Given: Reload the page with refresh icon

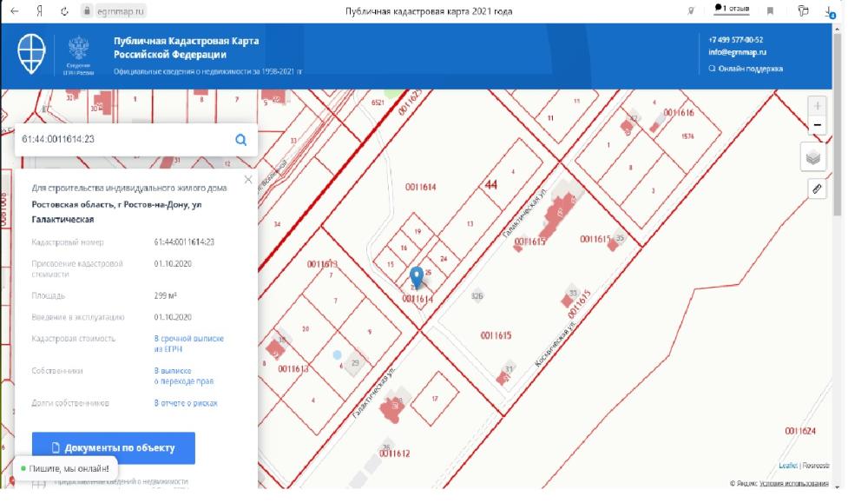Looking at the screenshot, I should tap(64, 11).
